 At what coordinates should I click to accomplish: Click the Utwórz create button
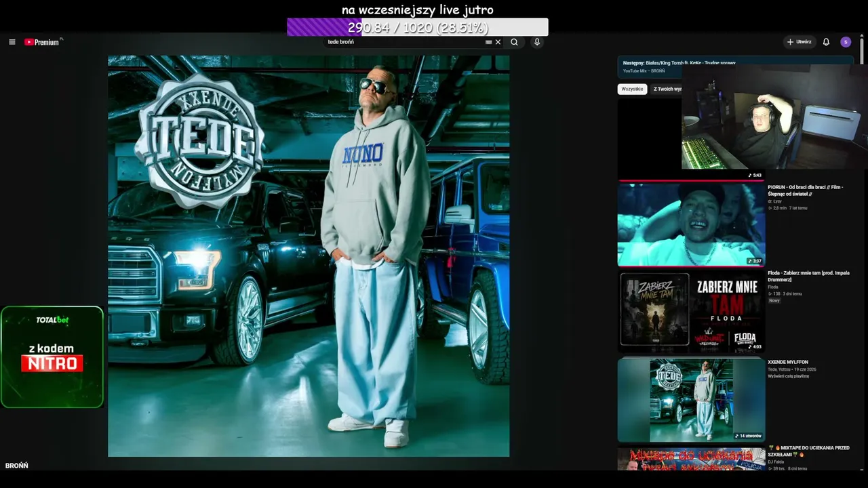[799, 42]
